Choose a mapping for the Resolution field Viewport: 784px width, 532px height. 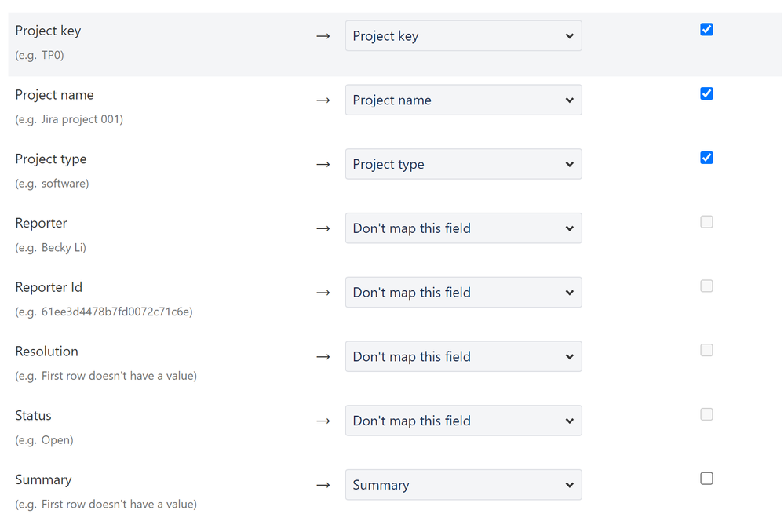(463, 357)
